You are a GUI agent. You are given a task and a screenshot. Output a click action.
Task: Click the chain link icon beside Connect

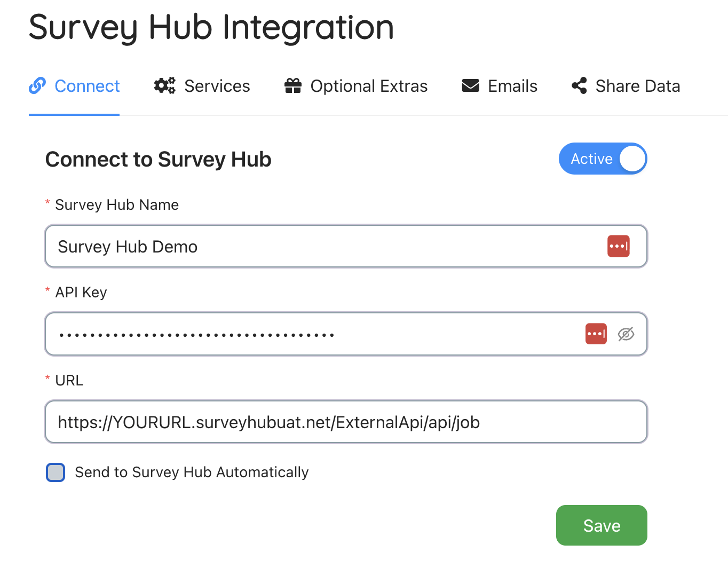tap(37, 85)
